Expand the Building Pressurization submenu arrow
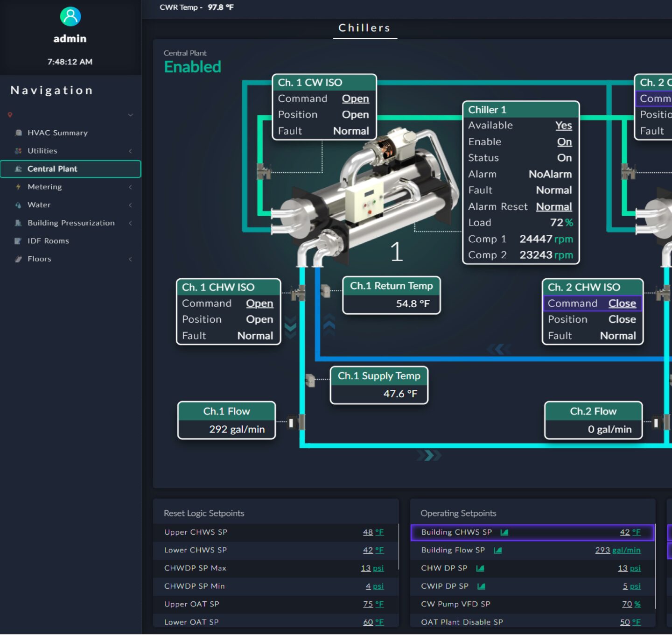The height and width of the screenshot is (635, 672). (131, 223)
